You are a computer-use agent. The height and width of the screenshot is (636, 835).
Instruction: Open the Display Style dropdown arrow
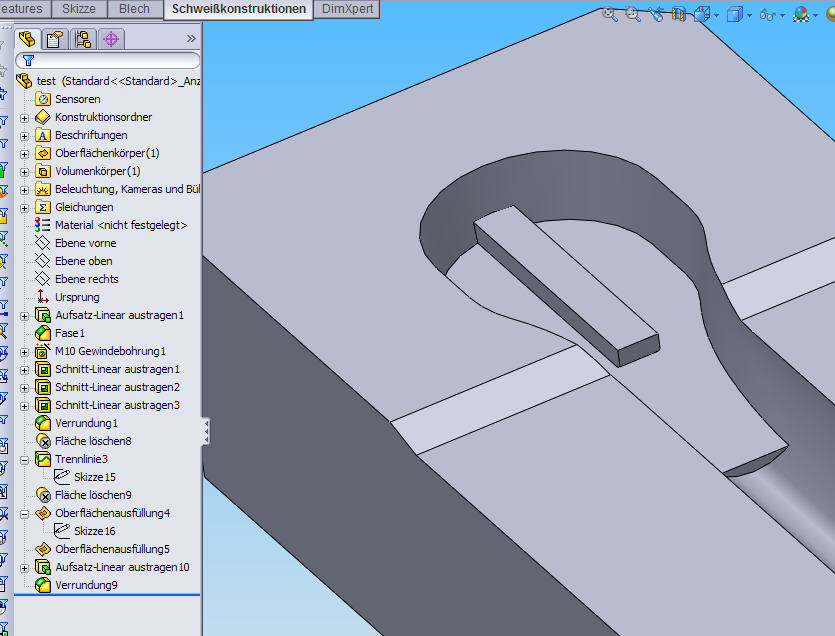click(x=749, y=15)
